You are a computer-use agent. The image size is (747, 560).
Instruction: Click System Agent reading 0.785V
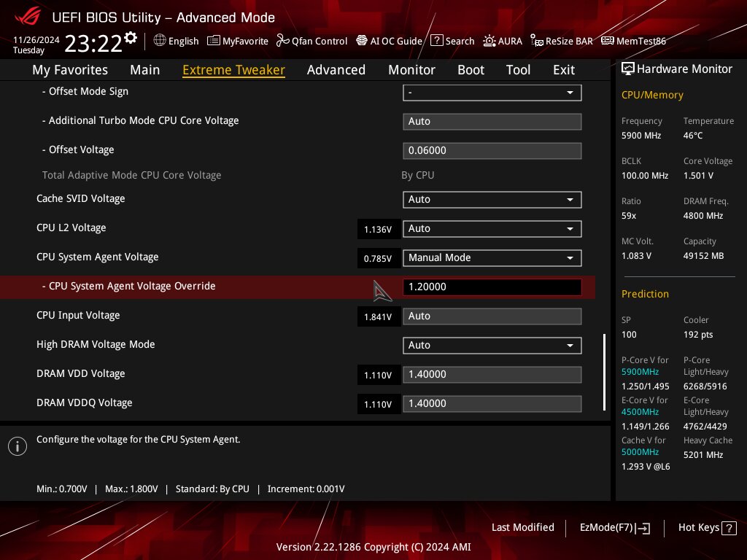pyautogui.click(x=378, y=258)
